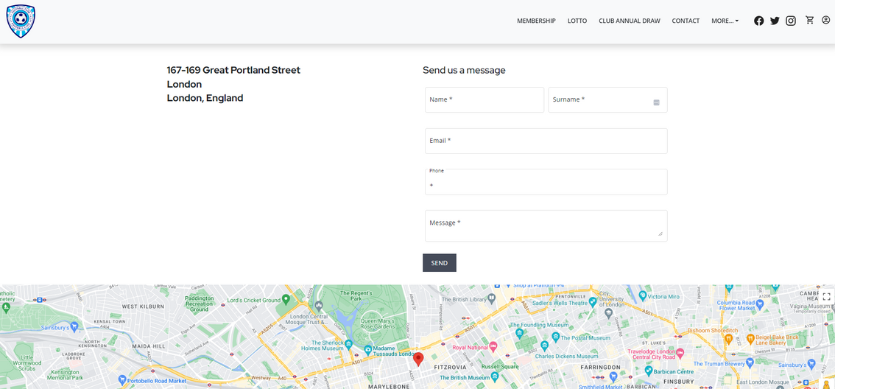Select the Victoria Miro marker
Viewport: 870px width, 389px height.
(x=642, y=296)
